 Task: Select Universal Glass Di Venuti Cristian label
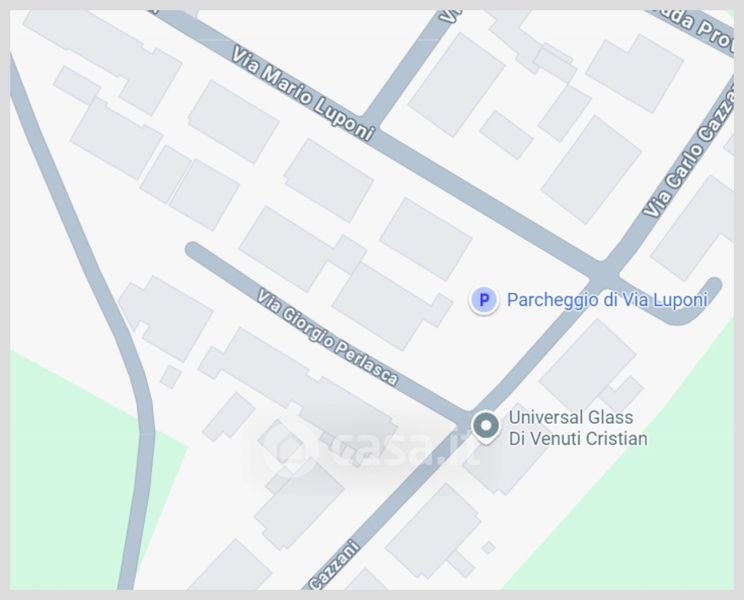click(578, 428)
